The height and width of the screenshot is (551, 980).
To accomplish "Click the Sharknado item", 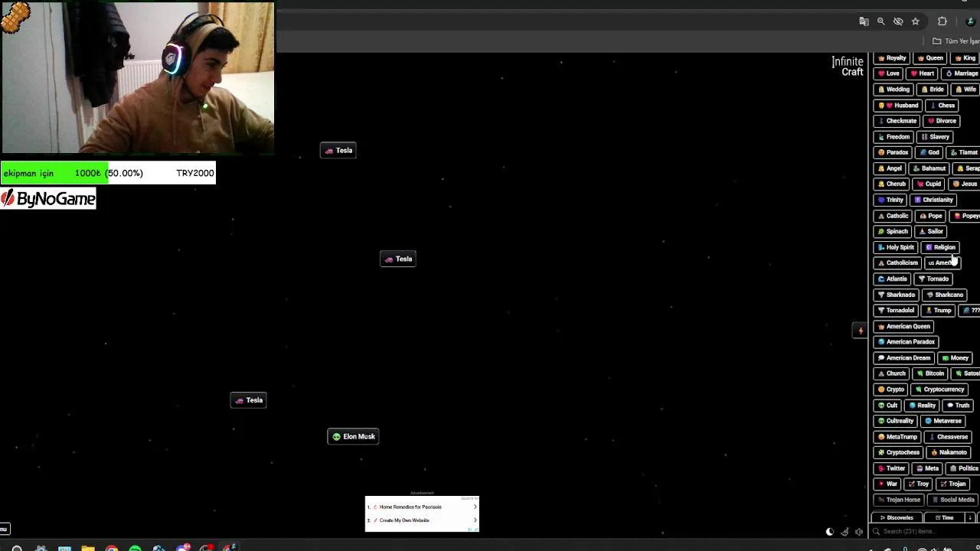I will tap(896, 295).
